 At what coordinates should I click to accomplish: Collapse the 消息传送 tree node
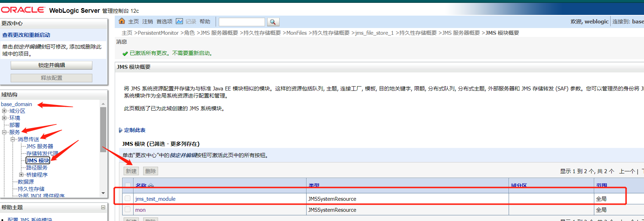click(x=13, y=139)
